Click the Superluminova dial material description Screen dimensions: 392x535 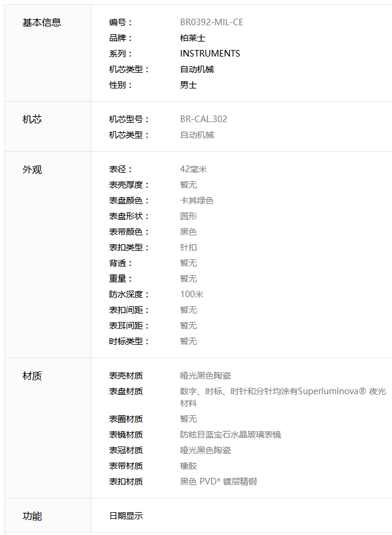pyautogui.click(x=283, y=397)
